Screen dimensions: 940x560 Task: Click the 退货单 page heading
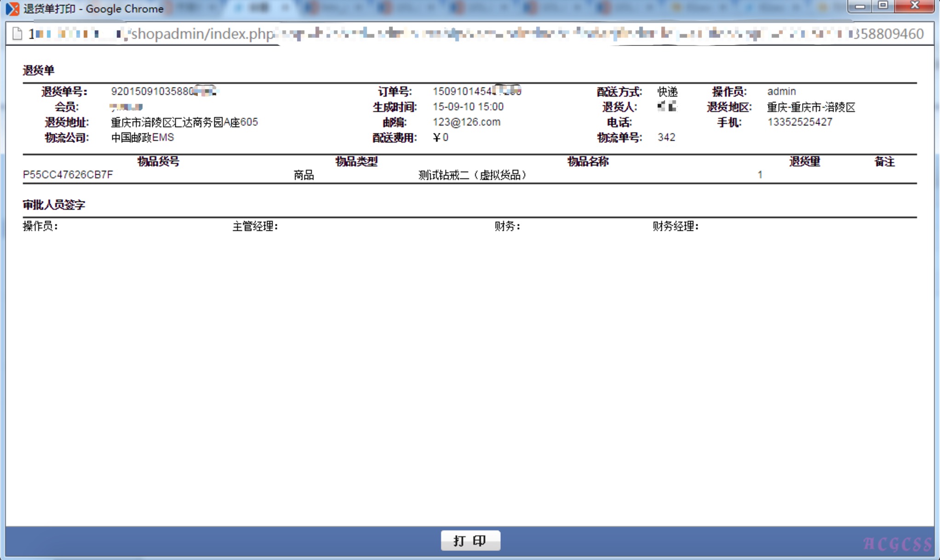click(x=39, y=70)
